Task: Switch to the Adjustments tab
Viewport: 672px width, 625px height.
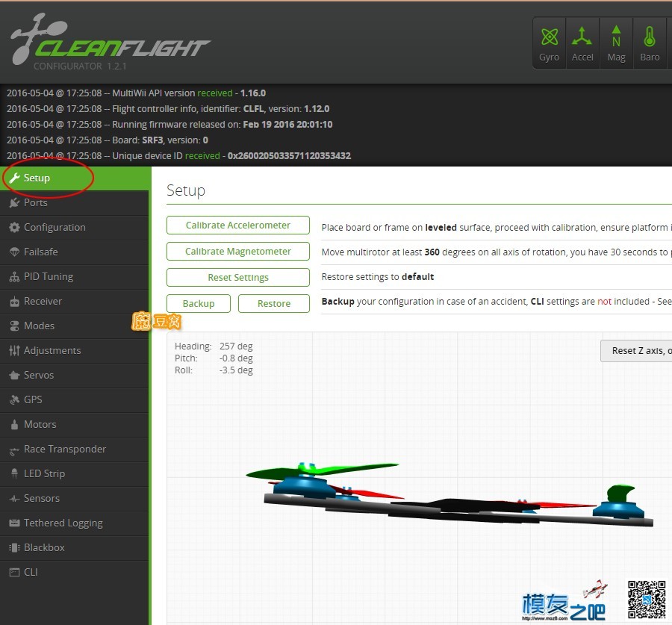Action: coord(75,351)
